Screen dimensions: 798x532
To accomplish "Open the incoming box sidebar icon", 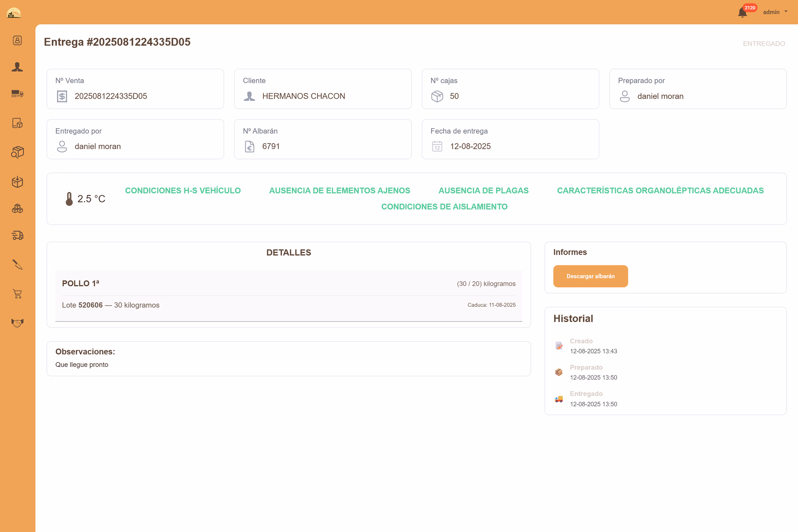I will click(x=17, y=182).
